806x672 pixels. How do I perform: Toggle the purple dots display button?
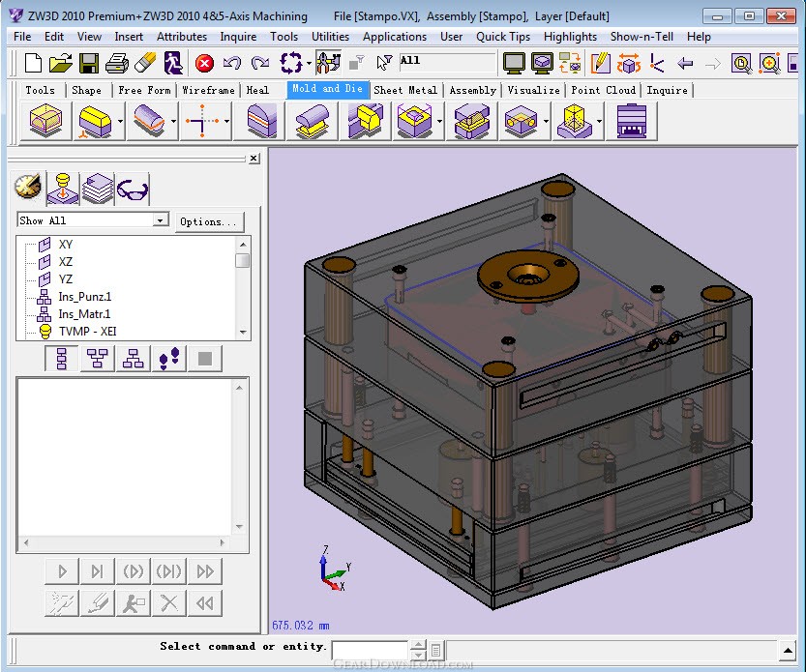(169, 358)
